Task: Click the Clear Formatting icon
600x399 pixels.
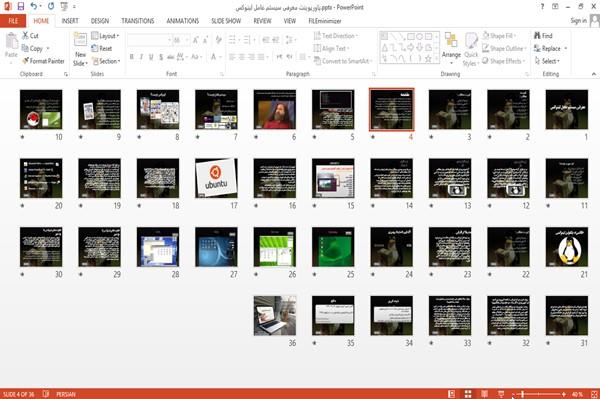Action: click(x=218, y=39)
